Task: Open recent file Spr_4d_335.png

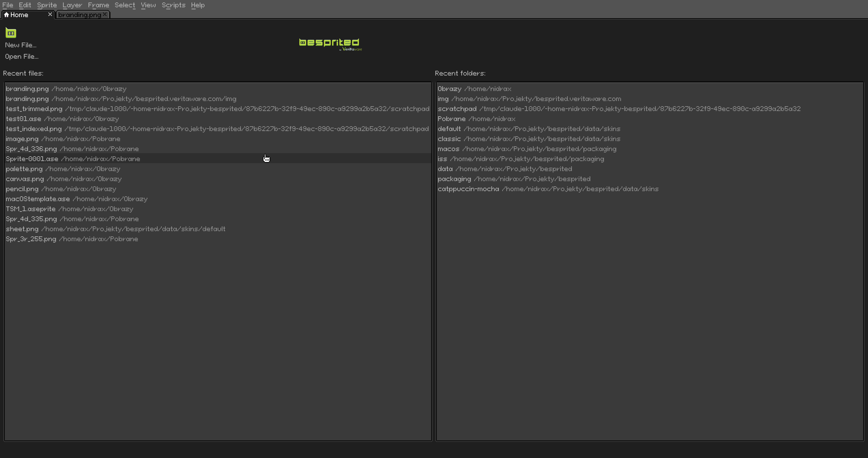Action: [x=218, y=219]
